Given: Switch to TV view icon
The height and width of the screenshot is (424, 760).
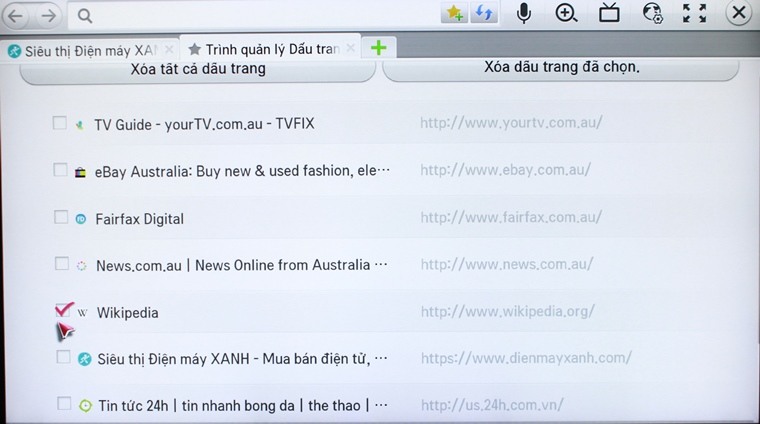Looking at the screenshot, I should [609, 13].
